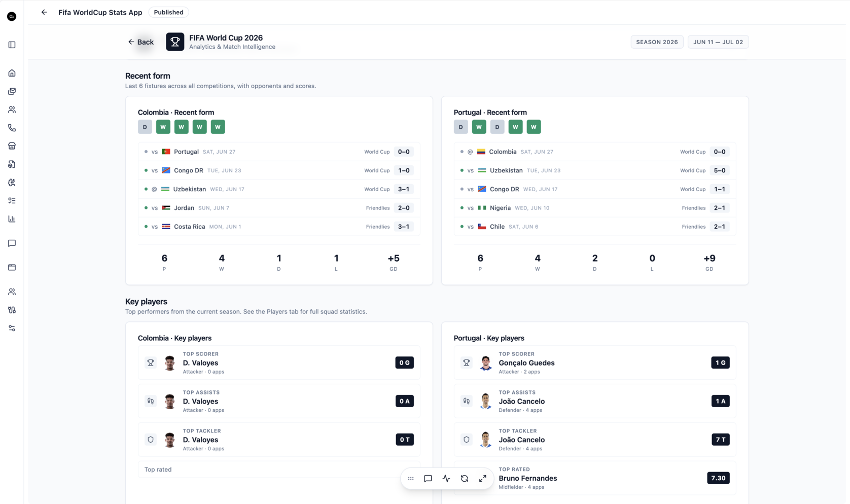Click the trophy icon in Gonçalo Guedes row
The image size is (850, 504).
click(x=467, y=363)
